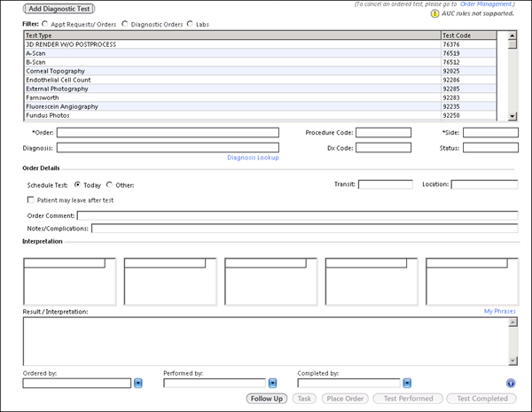This screenshot has width=532, height=412.
Task: Click the test list scroll-down arrow
Action: (x=512, y=116)
